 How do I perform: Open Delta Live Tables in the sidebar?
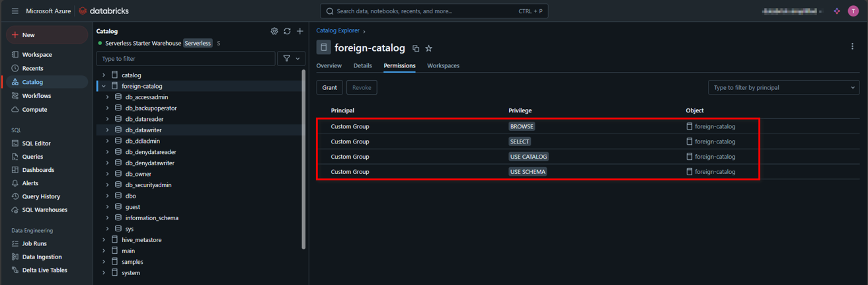tap(46, 270)
